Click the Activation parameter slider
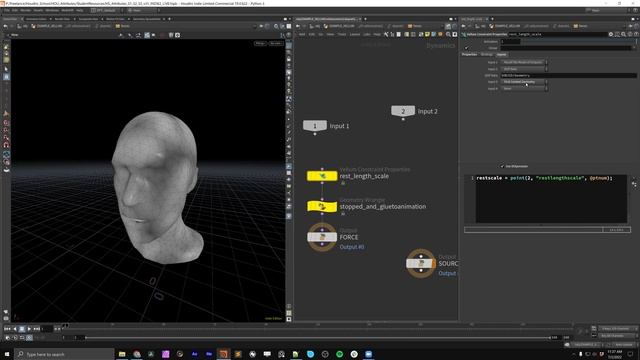 pos(578,42)
